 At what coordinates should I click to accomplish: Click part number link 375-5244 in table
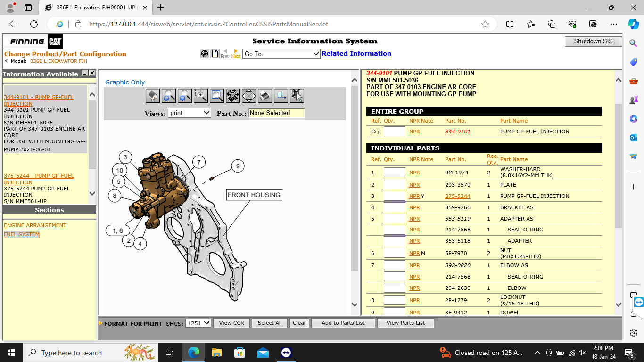pyautogui.click(x=457, y=196)
